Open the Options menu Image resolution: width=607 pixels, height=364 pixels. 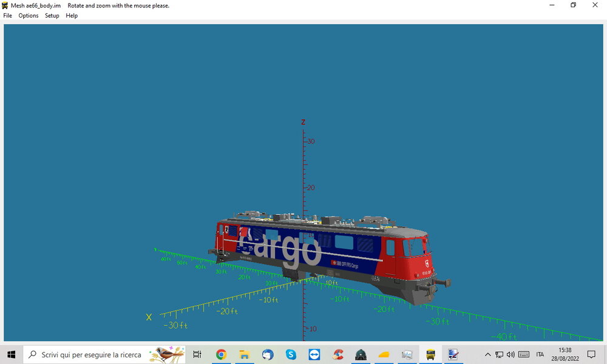(29, 16)
